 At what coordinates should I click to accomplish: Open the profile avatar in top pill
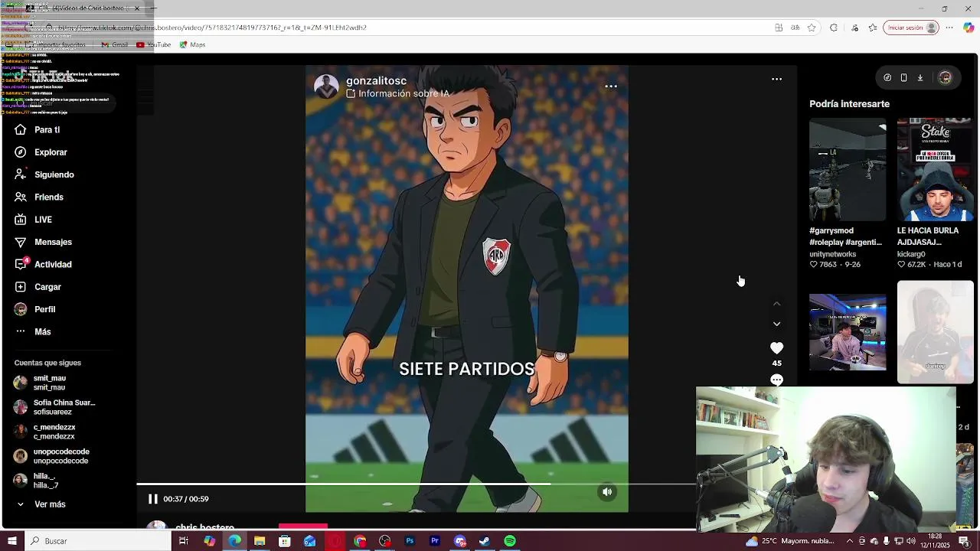(945, 78)
